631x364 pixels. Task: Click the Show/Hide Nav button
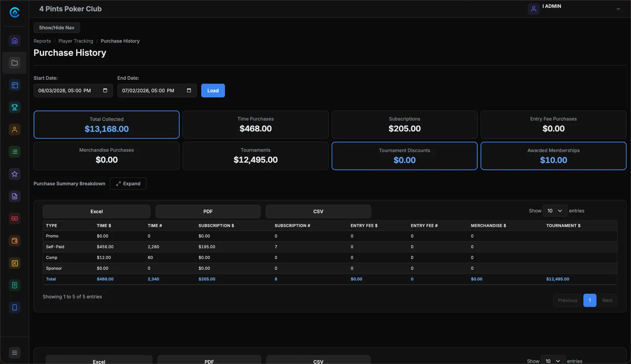(57, 28)
